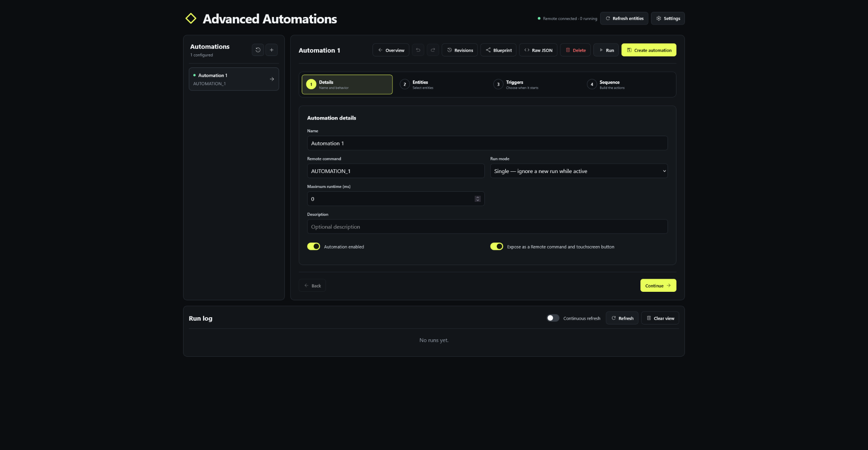Clear the Run log view
This screenshot has width=868, height=450.
point(660,318)
